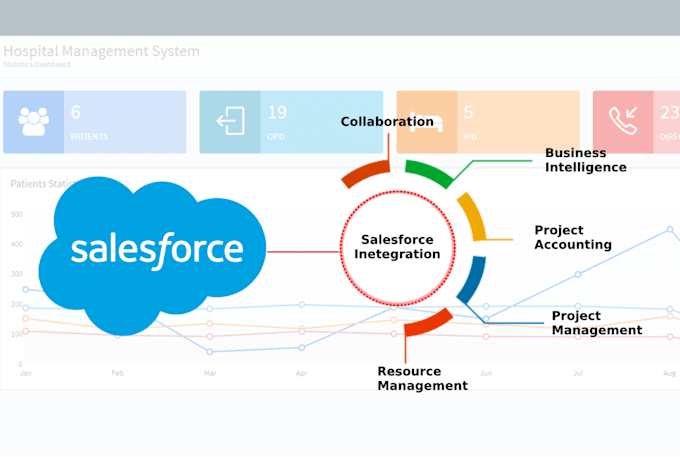Click the incoming phone call icon

[x=623, y=121]
